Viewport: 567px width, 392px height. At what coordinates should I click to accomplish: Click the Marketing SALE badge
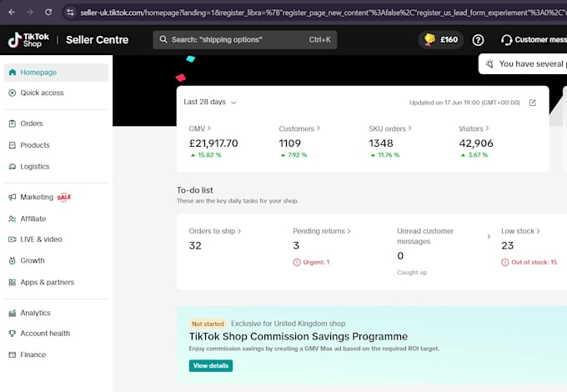tap(64, 197)
